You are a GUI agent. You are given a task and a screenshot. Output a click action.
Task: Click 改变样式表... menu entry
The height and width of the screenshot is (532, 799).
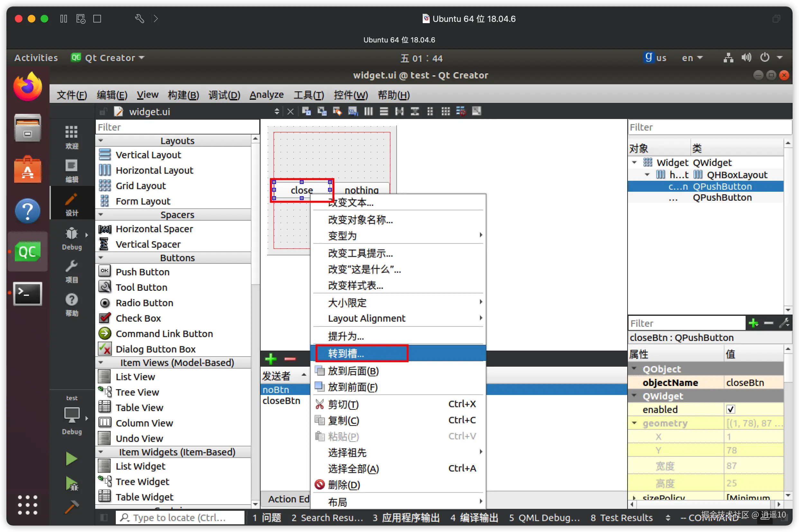point(355,285)
